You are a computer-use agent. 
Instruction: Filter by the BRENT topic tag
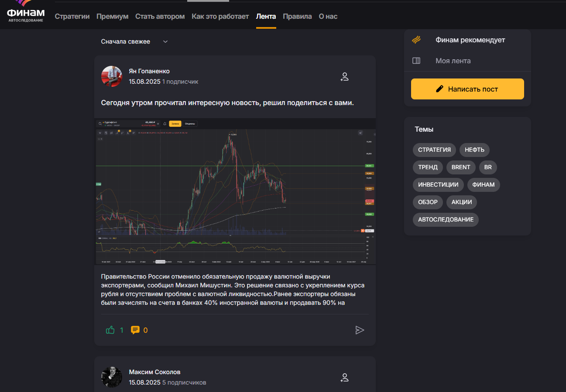tap(461, 167)
